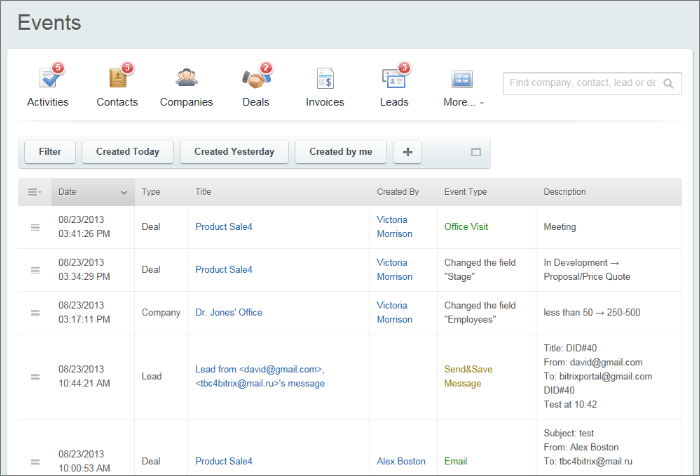This screenshot has width=700, height=476.
Task: Open grid settings menu in table header
Action: [34, 192]
